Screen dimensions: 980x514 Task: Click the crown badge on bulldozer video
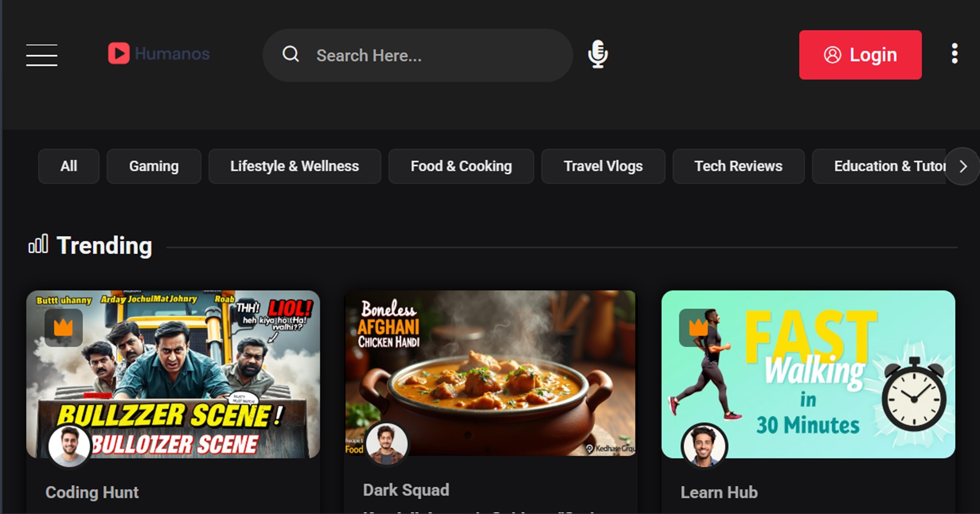click(x=64, y=328)
